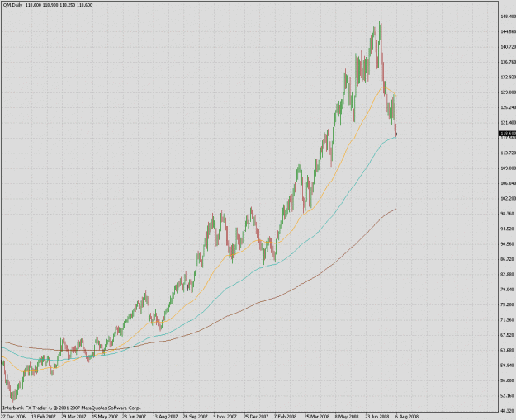Screen dimensions: 516x420
Task: Click the 63.680 price axis label
Action: (x=509, y=350)
